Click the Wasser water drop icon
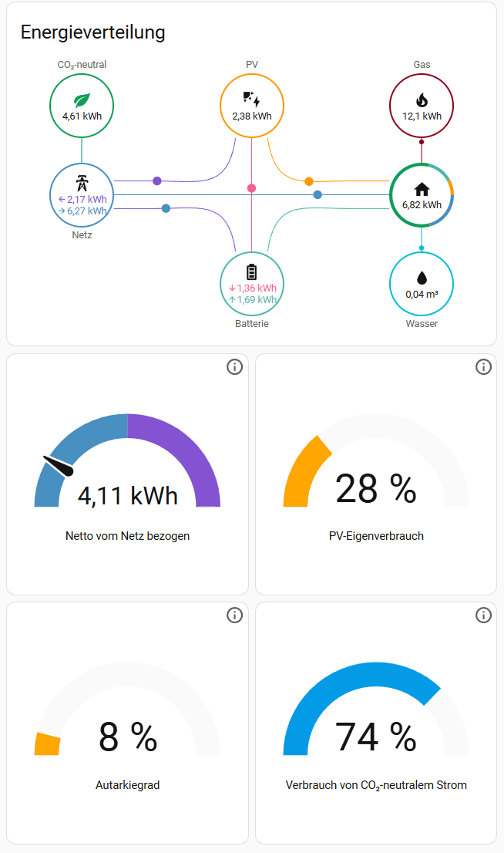504x853 pixels. pos(422,278)
